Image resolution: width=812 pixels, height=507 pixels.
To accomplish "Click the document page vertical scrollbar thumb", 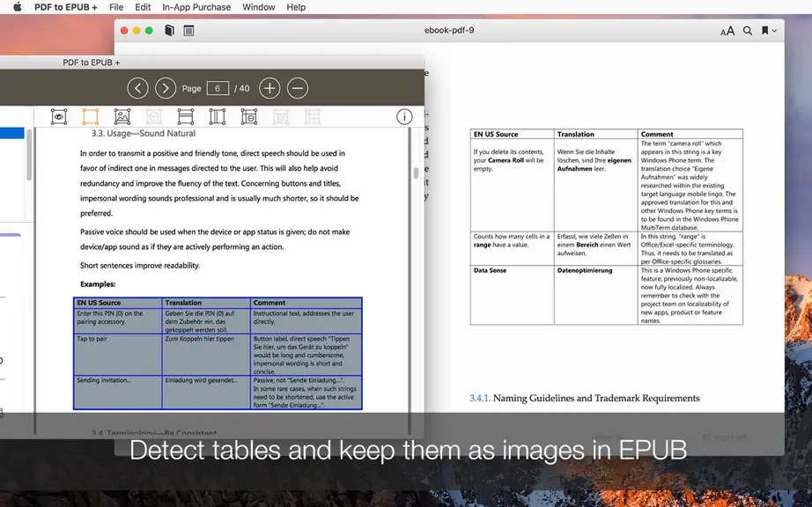I will coord(416,173).
